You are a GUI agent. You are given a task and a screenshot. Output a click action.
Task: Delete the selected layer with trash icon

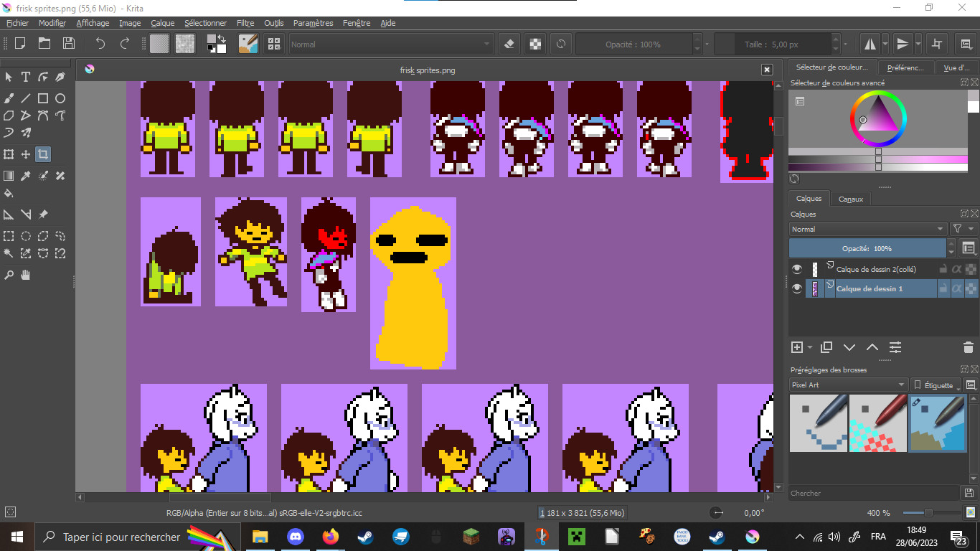968,347
